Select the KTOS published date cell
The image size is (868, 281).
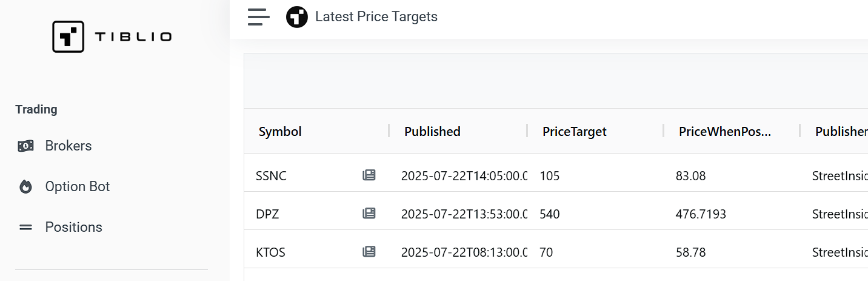point(464,252)
